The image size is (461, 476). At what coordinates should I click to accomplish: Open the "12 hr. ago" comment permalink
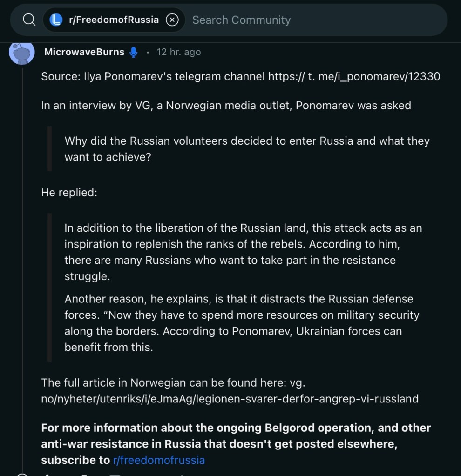click(179, 52)
